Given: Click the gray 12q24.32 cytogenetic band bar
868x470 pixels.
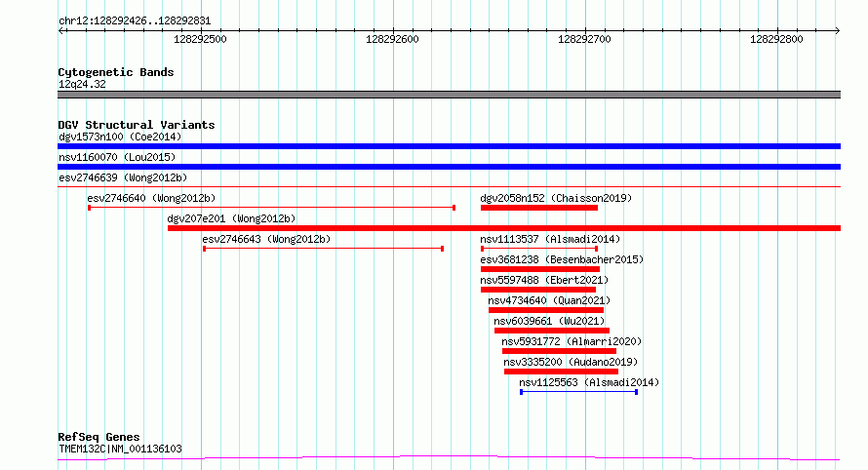Looking at the screenshot, I should click(449, 95).
